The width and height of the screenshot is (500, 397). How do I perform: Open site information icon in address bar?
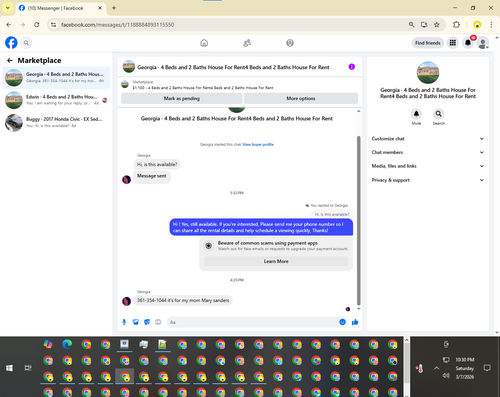pos(54,25)
